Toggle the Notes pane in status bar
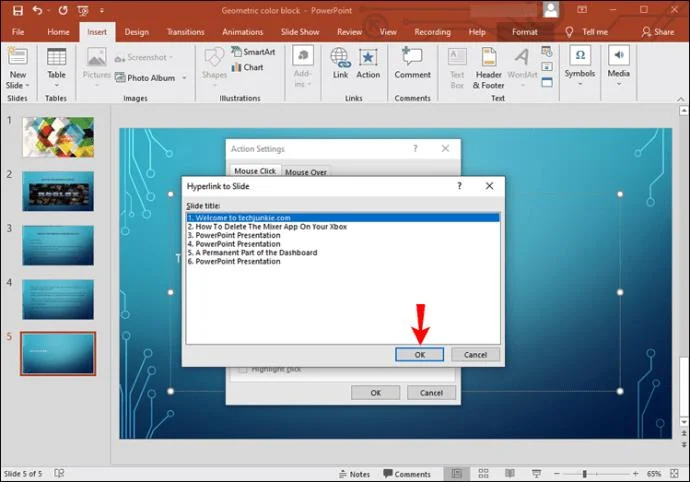This screenshot has width=690, height=482. [354, 474]
